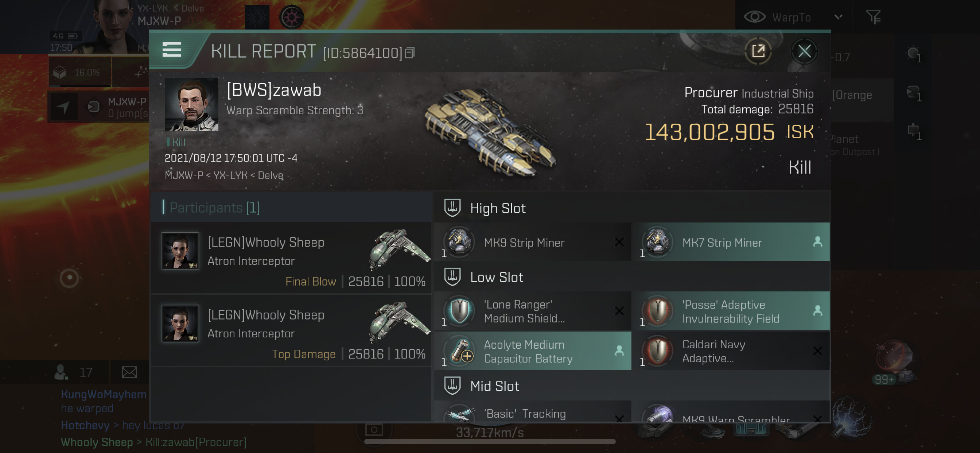The height and width of the screenshot is (453, 980).
Task: Expand the WarpTo dropdown arrow
Action: pyautogui.click(x=839, y=17)
